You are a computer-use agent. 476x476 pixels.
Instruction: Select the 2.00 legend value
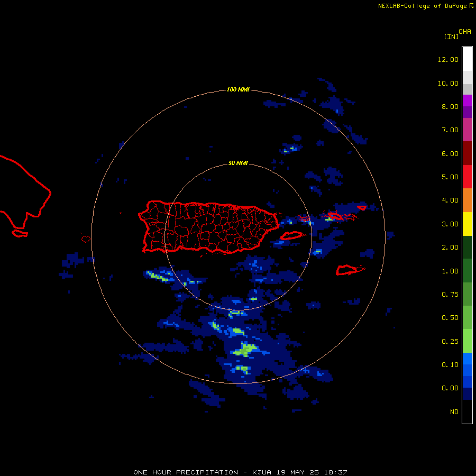(x=450, y=248)
